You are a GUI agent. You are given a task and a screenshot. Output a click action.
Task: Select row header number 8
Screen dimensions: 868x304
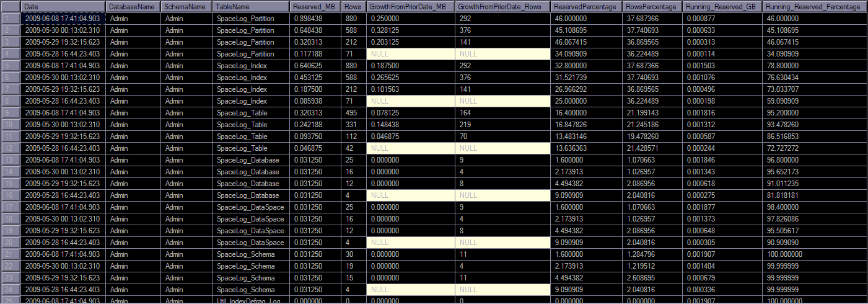coord(11,101)
